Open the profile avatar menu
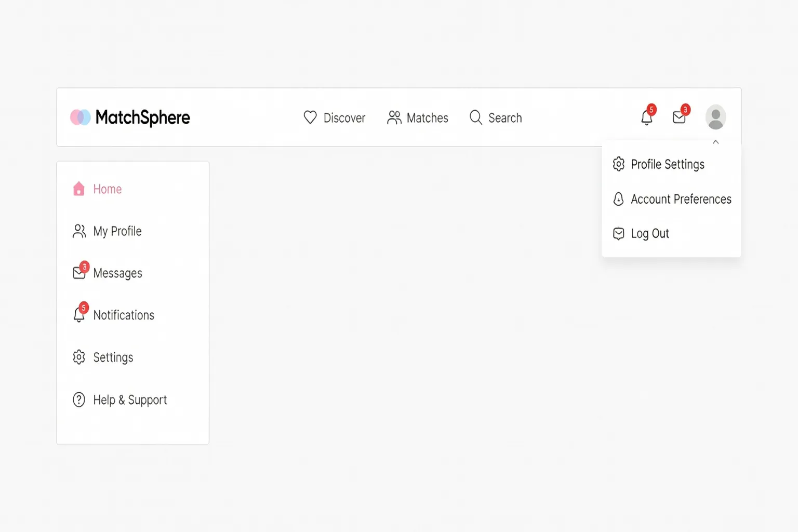Viewport: 798px width, 532px height. pyautogui.click(x=716, y=117)
